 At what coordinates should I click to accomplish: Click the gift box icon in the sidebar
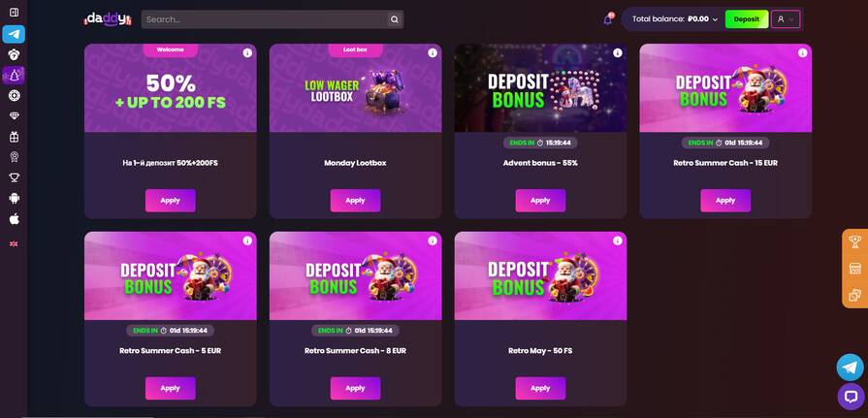[x=15, y=137]
